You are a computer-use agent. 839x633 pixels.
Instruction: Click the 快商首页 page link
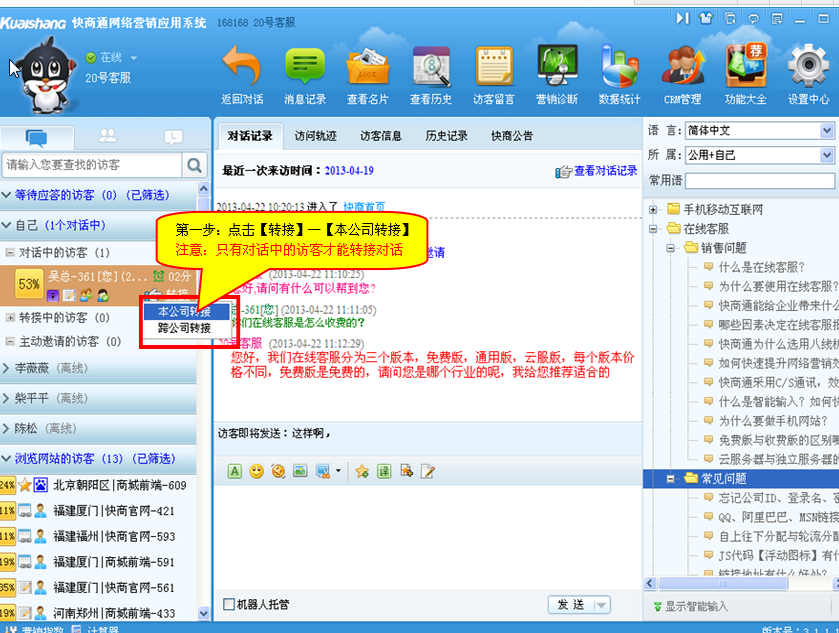pyautogui.click(x=364, y=207)
